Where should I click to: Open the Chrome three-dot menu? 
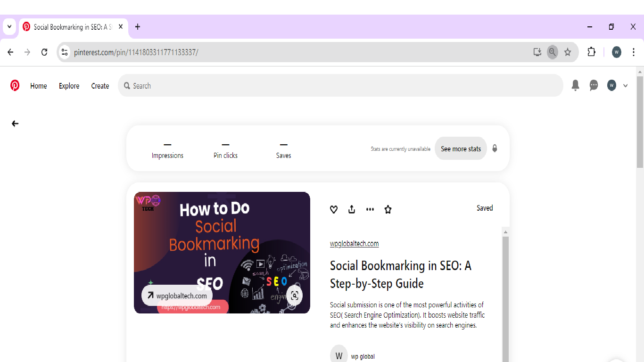(634, 52)
